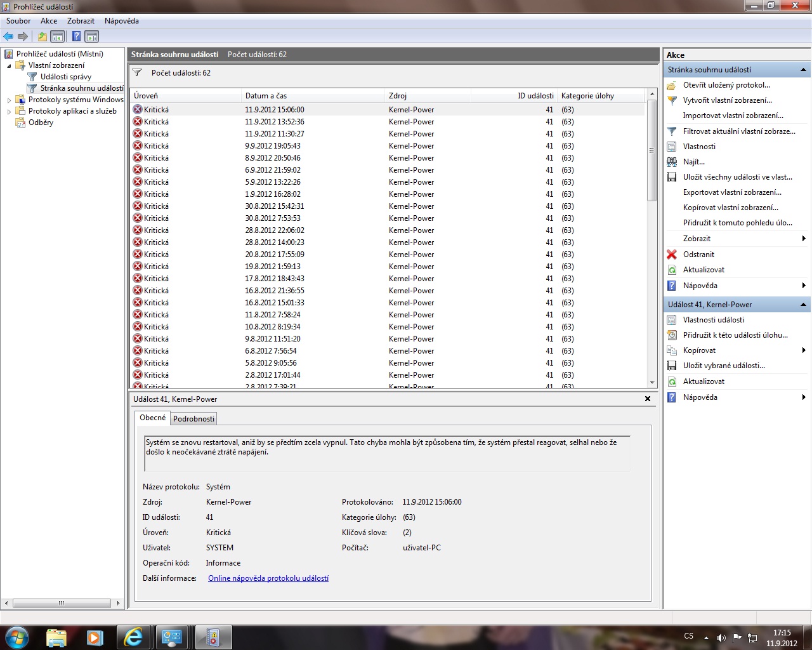Image resolution: width=812 pixels, height=650 pixels.
Task: Open the 'Kopírovat' submenu arrow
Action: [x=804, y=350]
